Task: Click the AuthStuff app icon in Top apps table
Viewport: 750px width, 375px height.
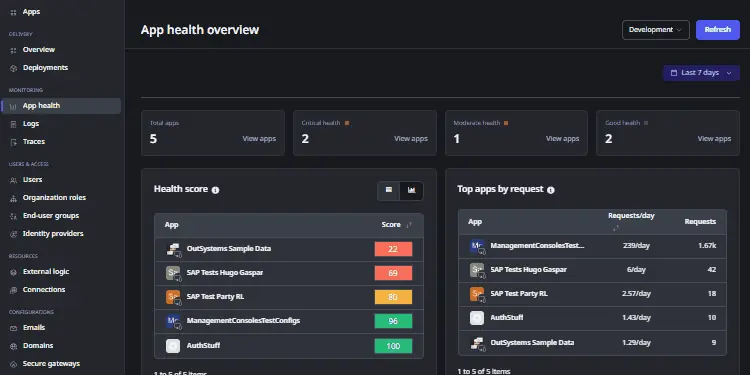Action: click(x=476, y=318)
